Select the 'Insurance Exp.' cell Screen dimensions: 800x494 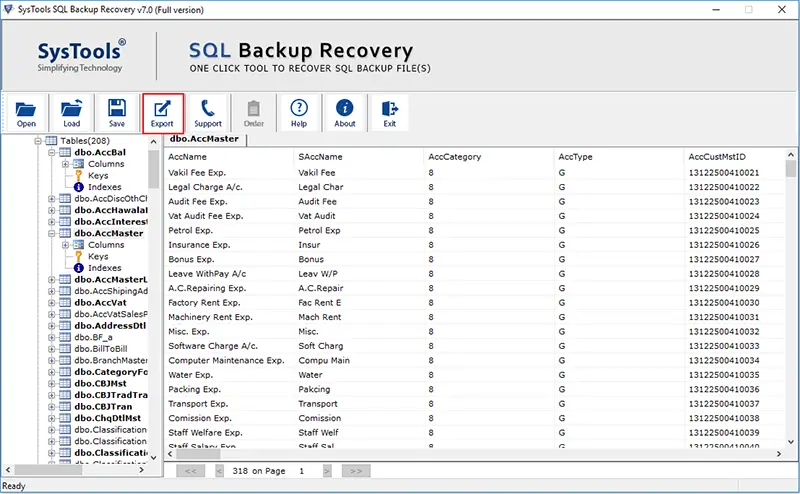click(229, 245)
